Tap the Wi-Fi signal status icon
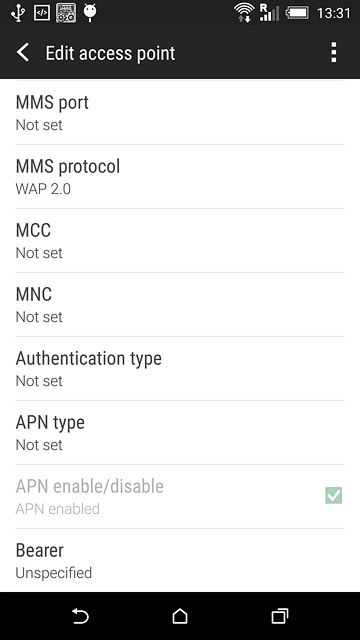This screenshot has height=640, width=360. (x=244, y=13)
